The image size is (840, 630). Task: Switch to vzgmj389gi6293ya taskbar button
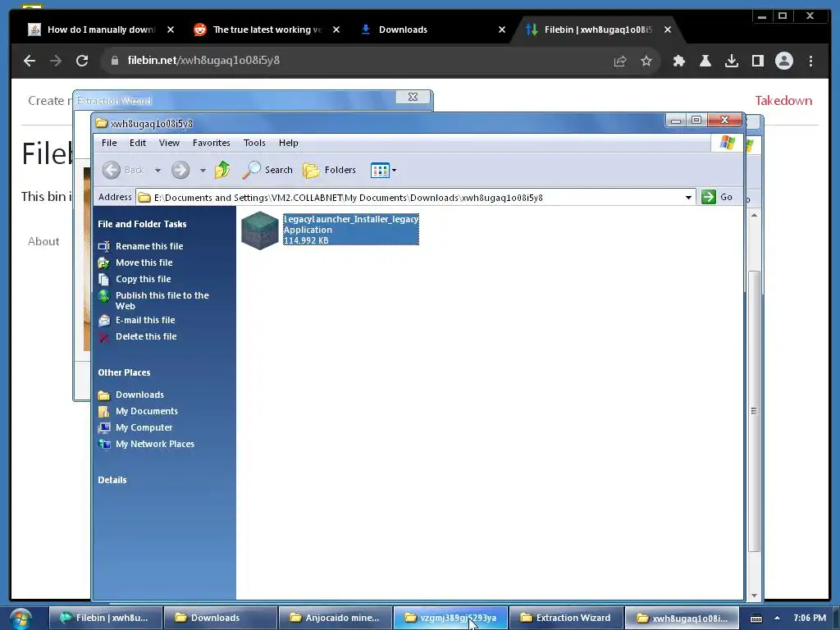click(x=450, y=618)
